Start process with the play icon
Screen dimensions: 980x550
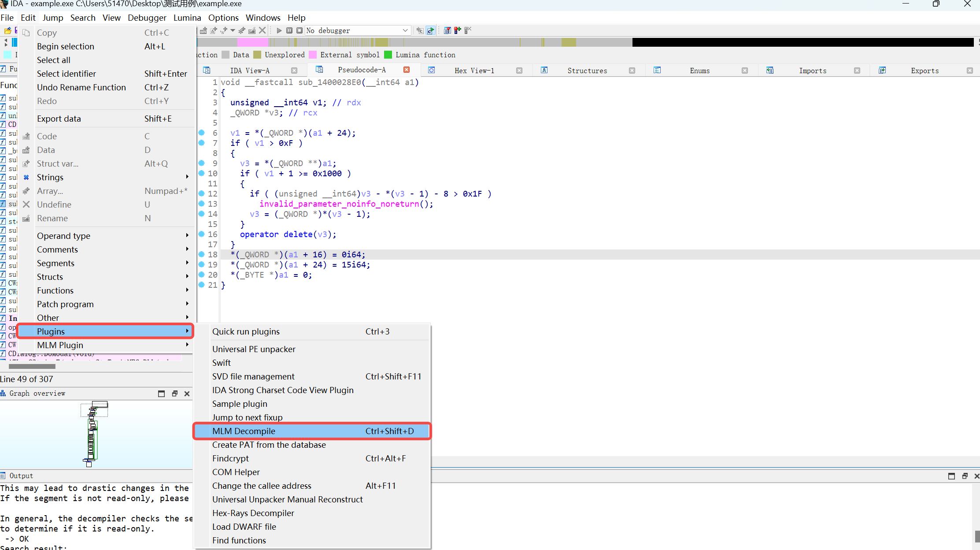[x=279, y=30]
